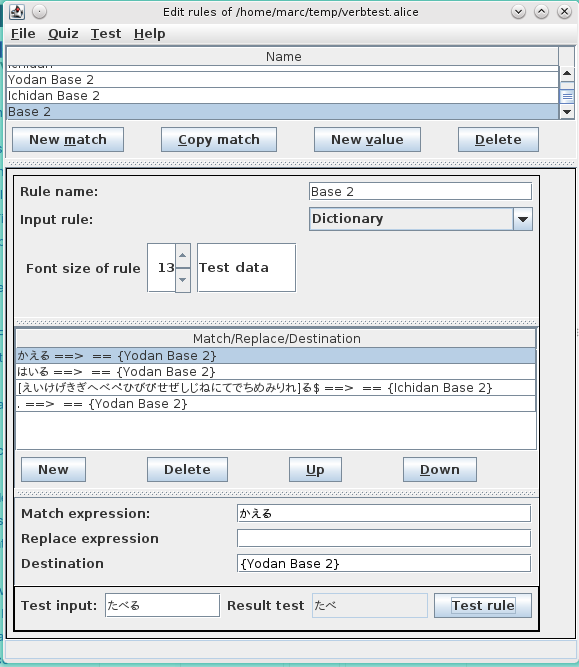The height and width of the screenshot is (667, 579).
Task: Click the Copy match button
Action: coord(219,140)
